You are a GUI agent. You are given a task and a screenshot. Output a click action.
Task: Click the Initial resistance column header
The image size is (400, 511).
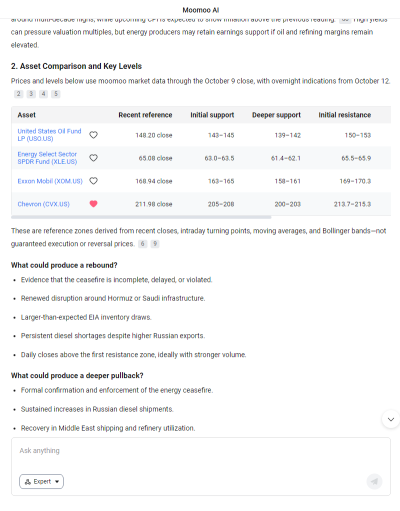coord(345,115)
